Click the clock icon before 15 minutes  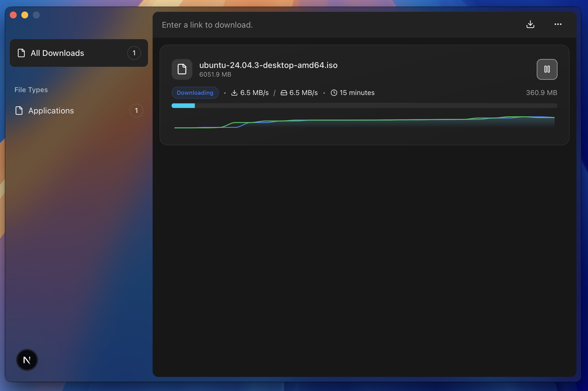tap(334, 93)
